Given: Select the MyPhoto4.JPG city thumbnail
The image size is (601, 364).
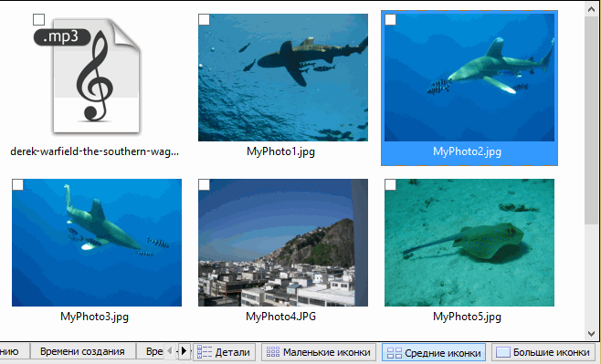Looking at the screenshot, I should tap(283, 243).
